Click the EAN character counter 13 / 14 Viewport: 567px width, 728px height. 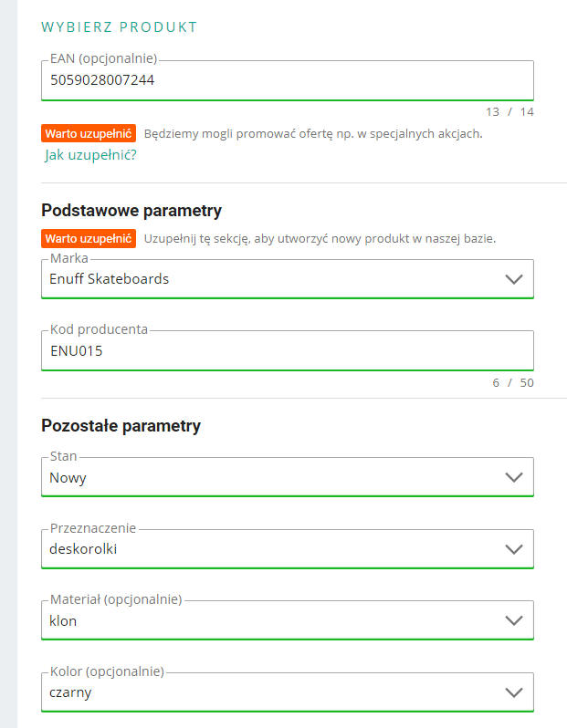coord(509,112)
